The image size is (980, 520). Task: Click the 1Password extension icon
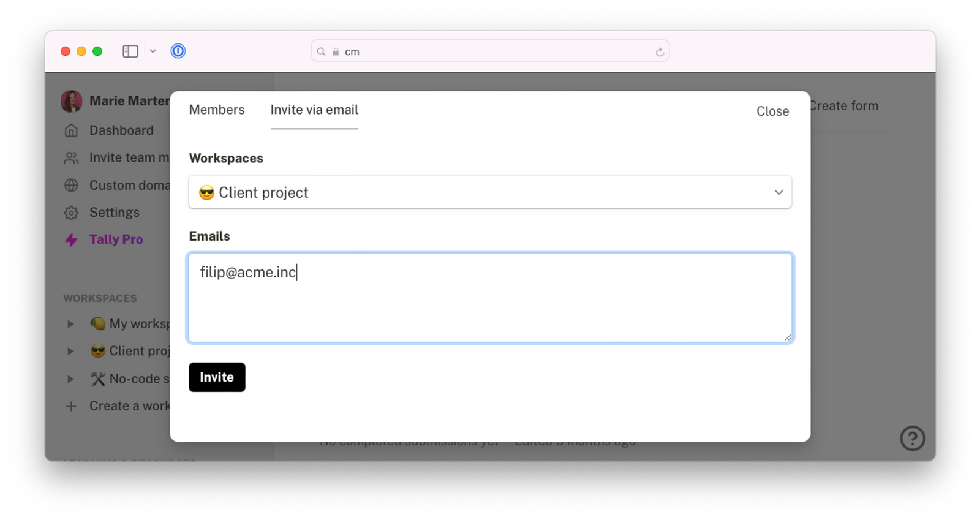(x=178, y=51)
